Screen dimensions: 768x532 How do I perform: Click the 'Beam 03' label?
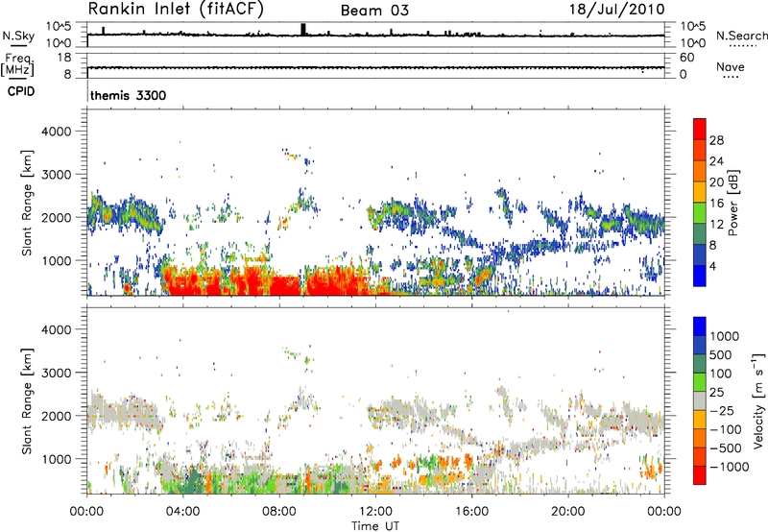(374, 11)
